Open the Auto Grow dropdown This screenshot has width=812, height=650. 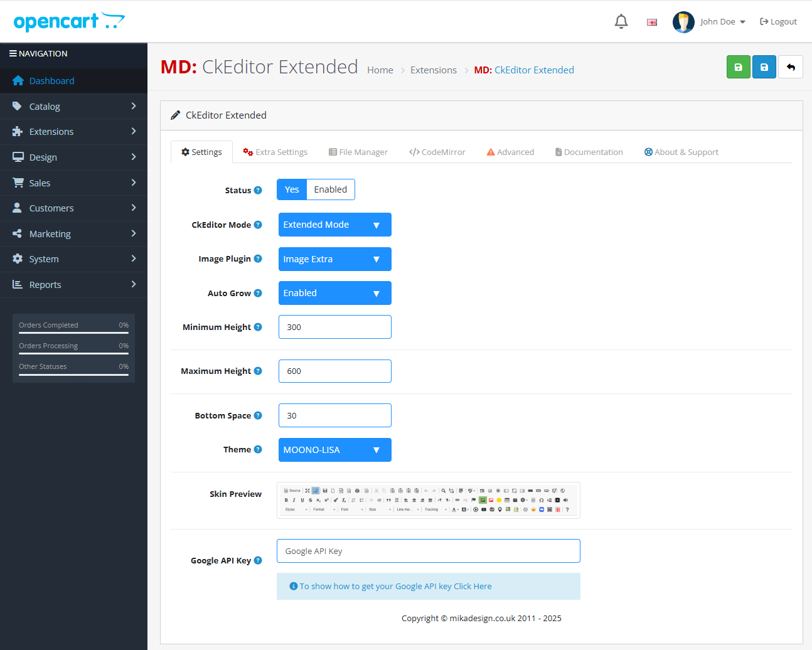point(335,293)
